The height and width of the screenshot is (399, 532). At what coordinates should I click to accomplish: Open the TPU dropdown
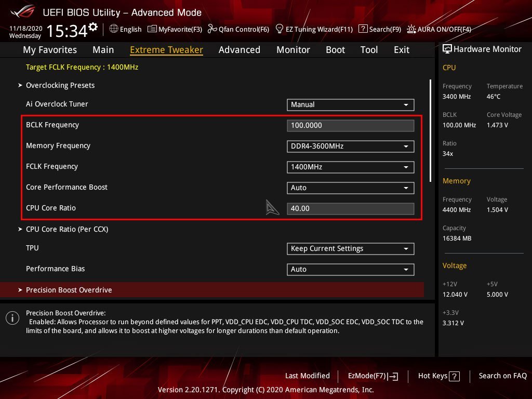351,249
